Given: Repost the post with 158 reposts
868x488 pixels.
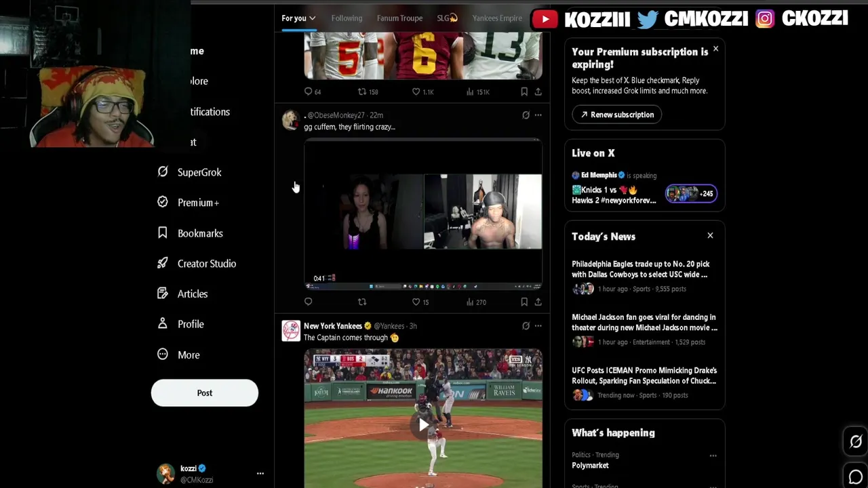Looking at the screenshot, I should [x=368, y=91].
